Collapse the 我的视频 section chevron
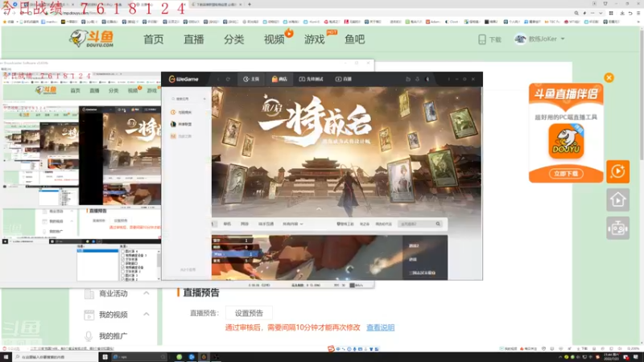 pos(147,315)
